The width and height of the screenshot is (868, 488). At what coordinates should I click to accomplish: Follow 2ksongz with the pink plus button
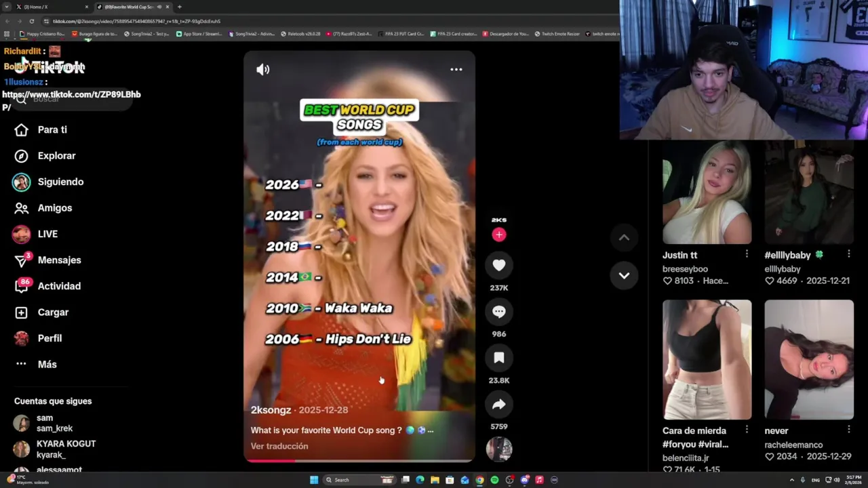[x=499, y=235]
